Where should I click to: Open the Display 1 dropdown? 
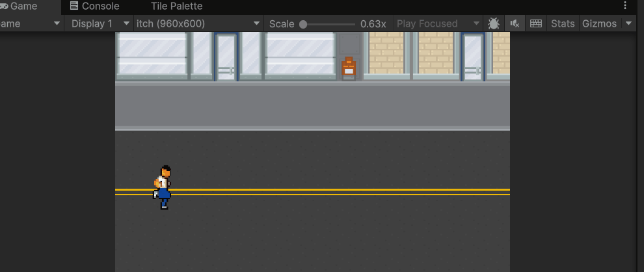(x=99, y=23)
